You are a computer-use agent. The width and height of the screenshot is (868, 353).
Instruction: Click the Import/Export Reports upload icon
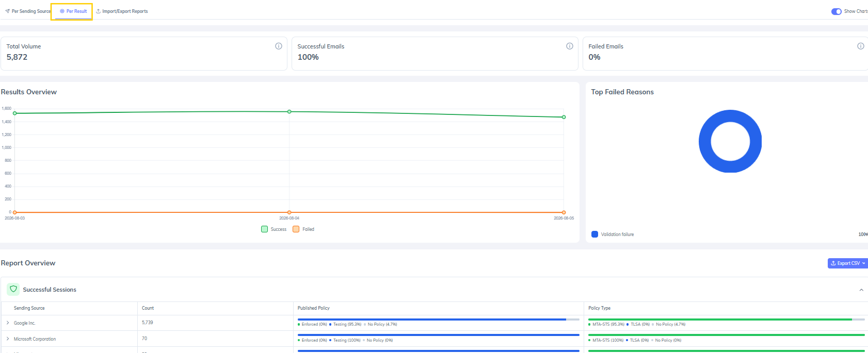[98, 11]
